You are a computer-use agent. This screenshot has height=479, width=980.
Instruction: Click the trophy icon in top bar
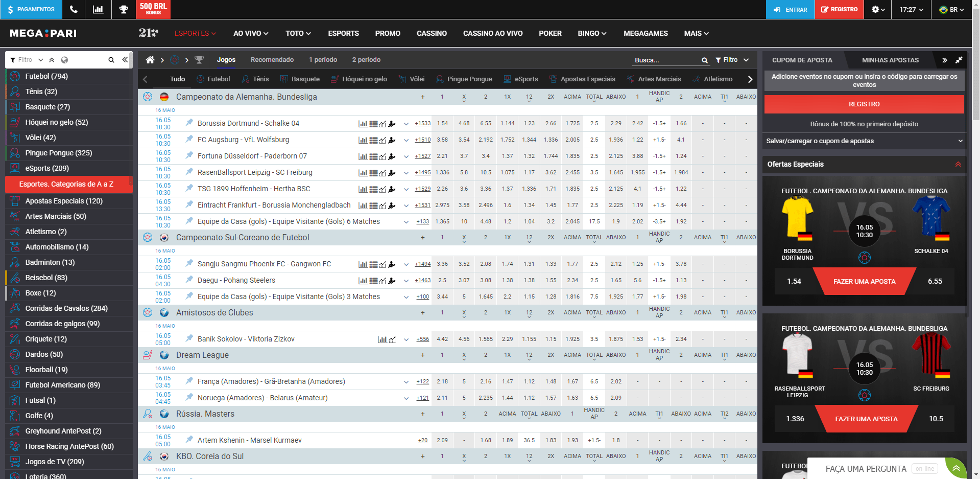[124, 9]
